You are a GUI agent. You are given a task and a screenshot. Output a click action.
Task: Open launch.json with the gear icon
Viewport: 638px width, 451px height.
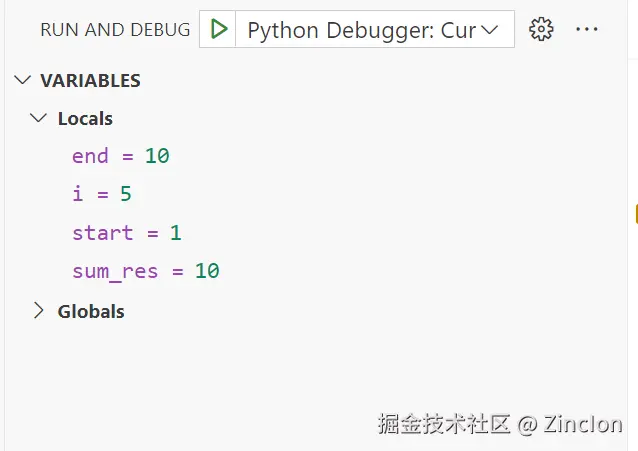coord(541,29)
